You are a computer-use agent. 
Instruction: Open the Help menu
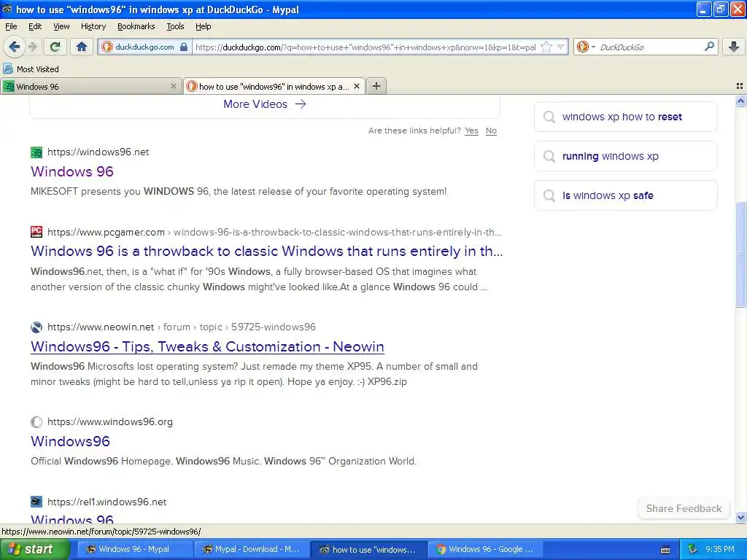coord(203,26)
